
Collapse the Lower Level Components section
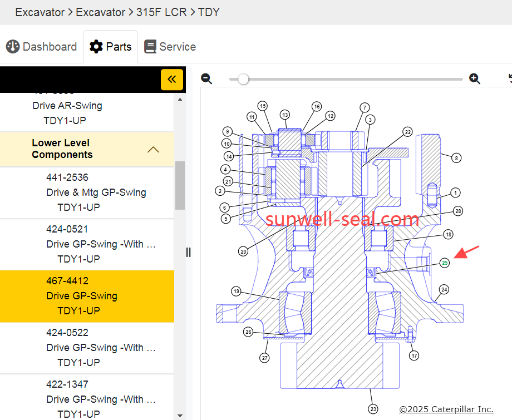pyautogui.click(x=153, y=149)
